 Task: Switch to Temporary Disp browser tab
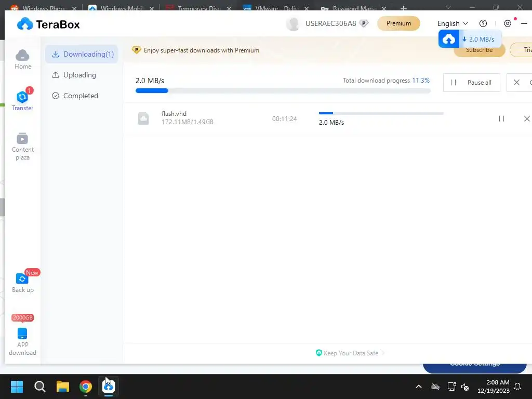198,8
